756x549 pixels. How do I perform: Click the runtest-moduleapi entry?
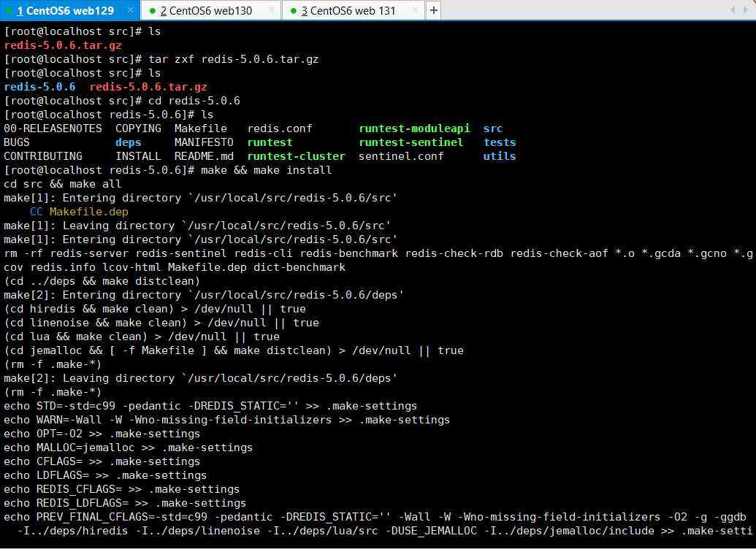pos(414,128)
